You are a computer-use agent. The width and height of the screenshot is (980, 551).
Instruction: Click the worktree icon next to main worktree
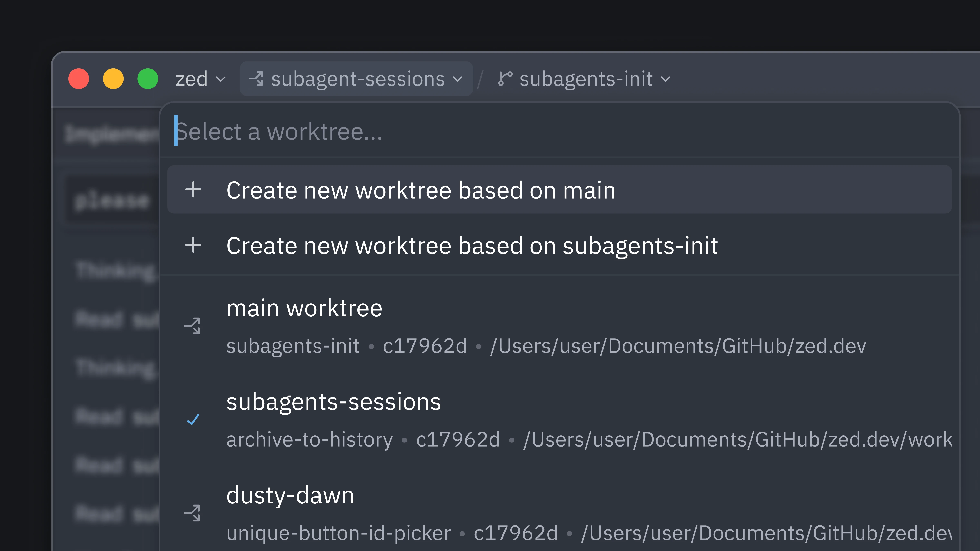(192, 326)
